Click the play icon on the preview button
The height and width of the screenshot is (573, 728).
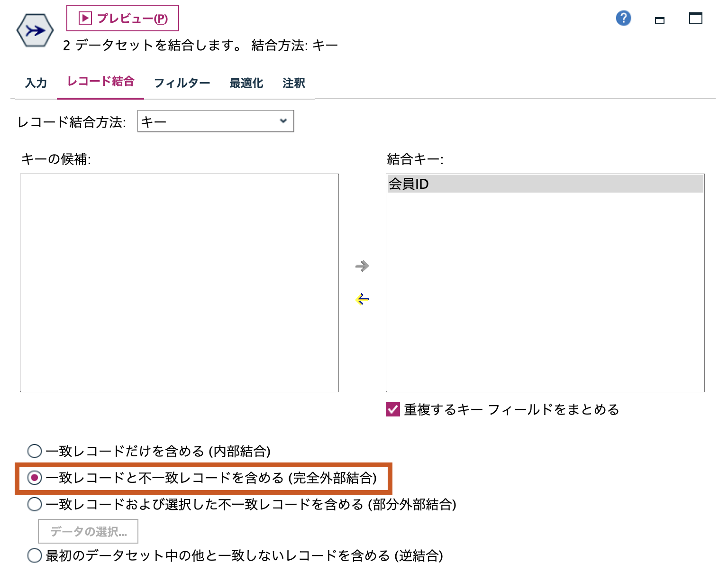[x=84, y=18]
